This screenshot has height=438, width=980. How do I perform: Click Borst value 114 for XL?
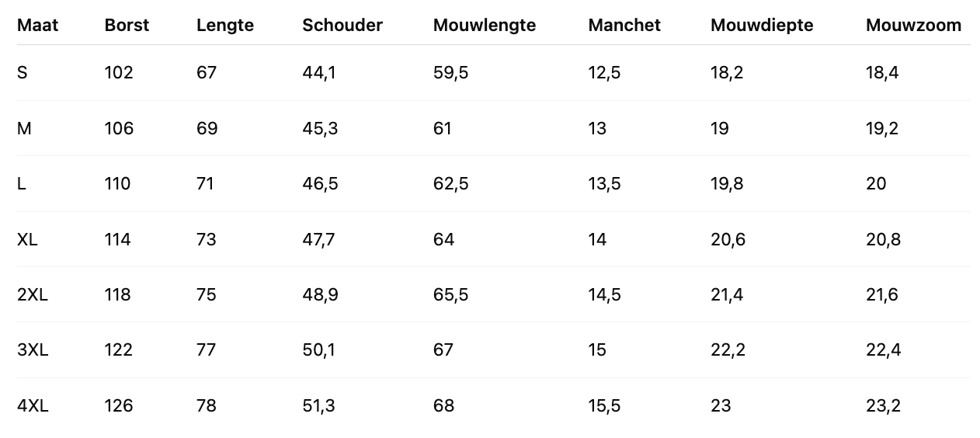(x=118, y=239)
